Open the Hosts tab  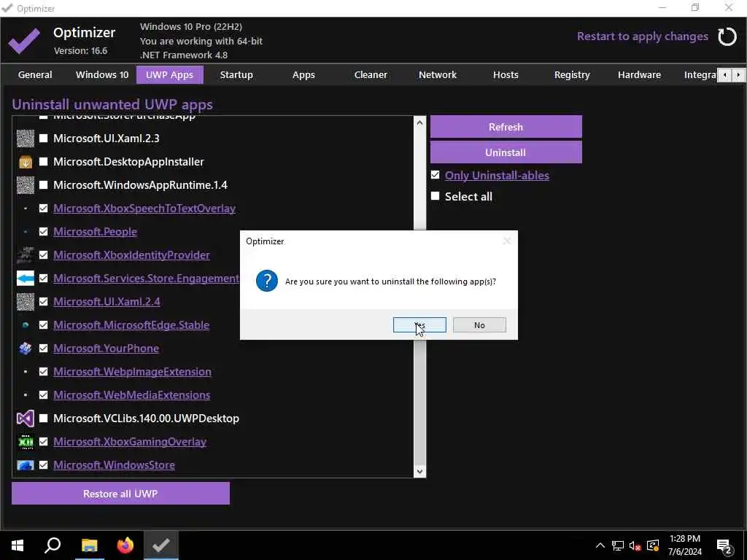pyautogui.click(x=506, y=75)
